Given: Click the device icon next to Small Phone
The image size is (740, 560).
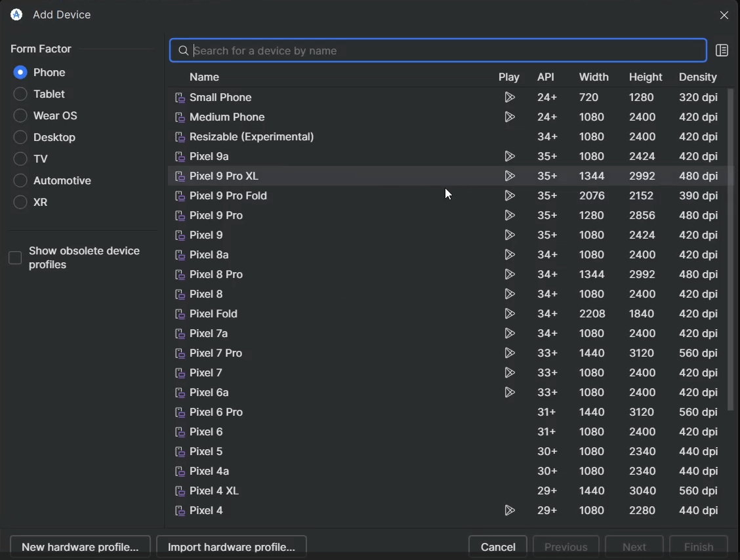Looking at the screenshot, I should point(180,98).
